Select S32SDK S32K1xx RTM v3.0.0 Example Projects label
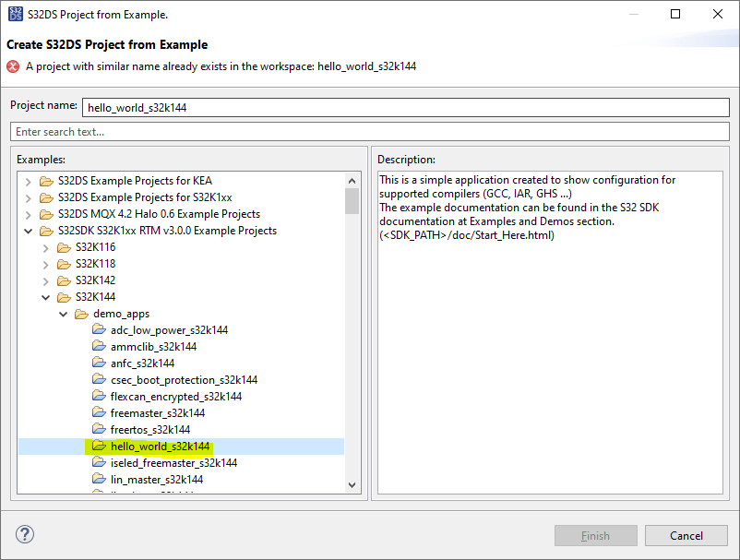This screenshot has height=560, width=740. pos(168,231)
